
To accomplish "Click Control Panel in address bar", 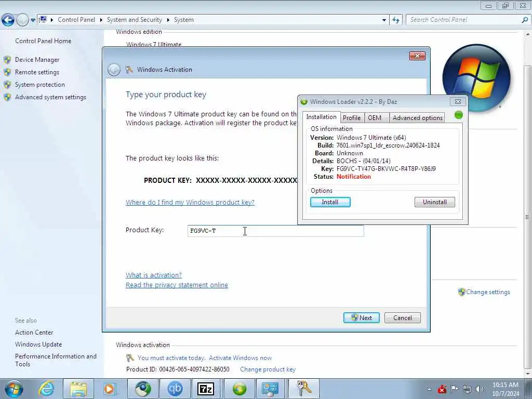I will [76, 20].
